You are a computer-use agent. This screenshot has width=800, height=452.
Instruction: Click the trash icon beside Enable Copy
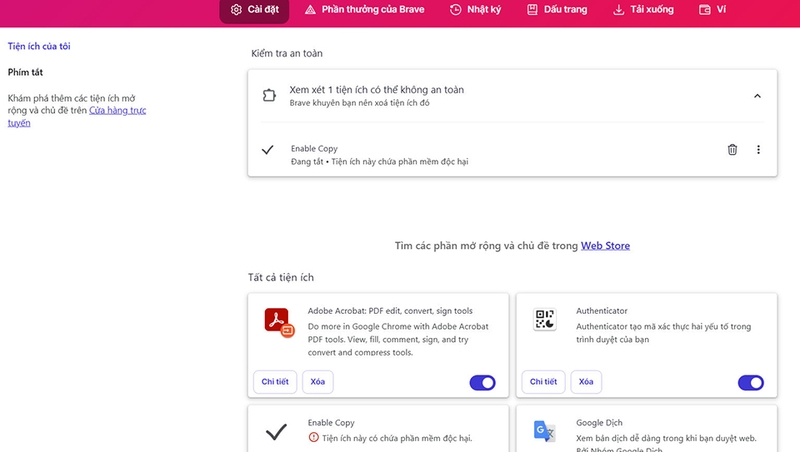(732, 149)
